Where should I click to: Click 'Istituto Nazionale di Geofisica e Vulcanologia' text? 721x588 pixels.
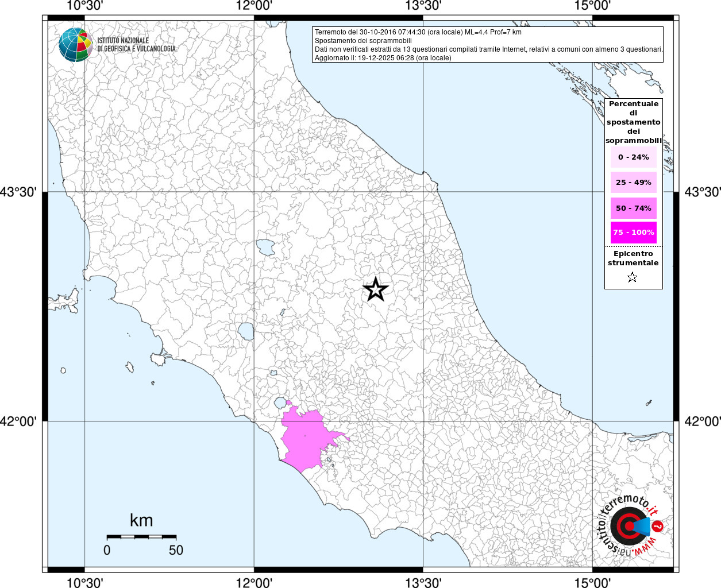136,45
